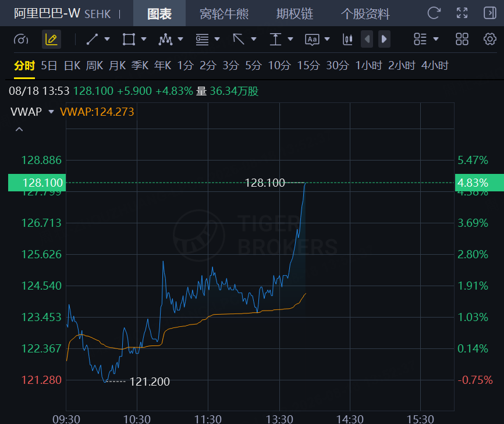This screenshot has width=504, height=424.
Task: Expand the layout list dropdown arrow
Action: [436, 39]
